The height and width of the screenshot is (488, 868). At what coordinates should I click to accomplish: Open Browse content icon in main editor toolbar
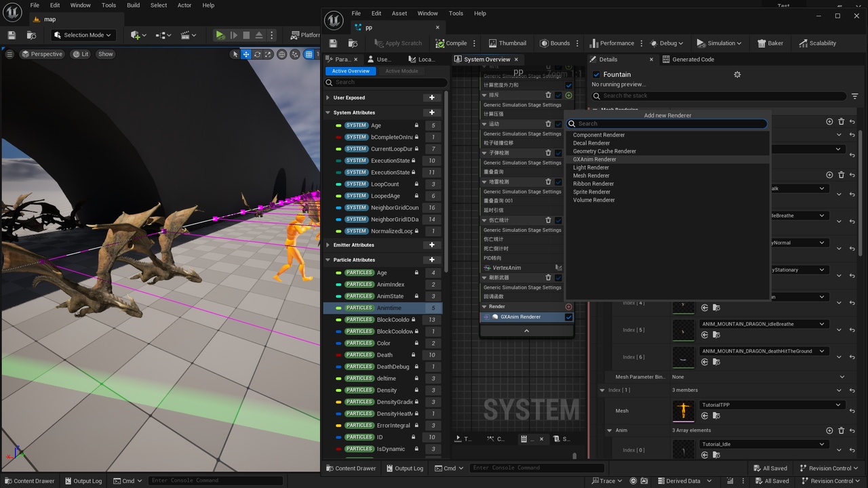31,35
